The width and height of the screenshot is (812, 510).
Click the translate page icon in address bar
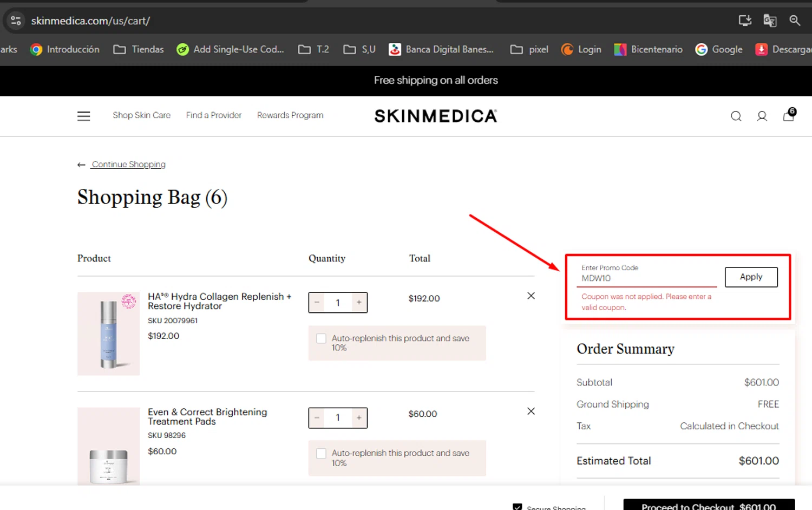pos(770,21)
